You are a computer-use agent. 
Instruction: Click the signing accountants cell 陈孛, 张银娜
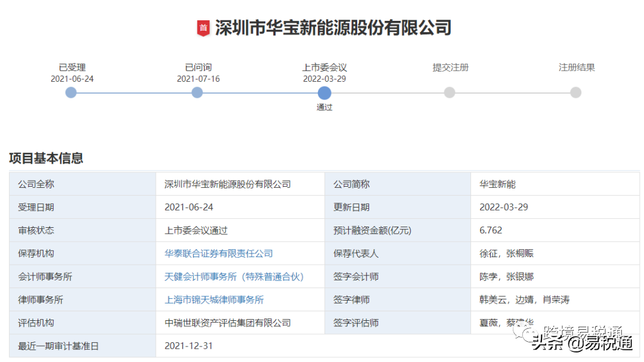555,277
